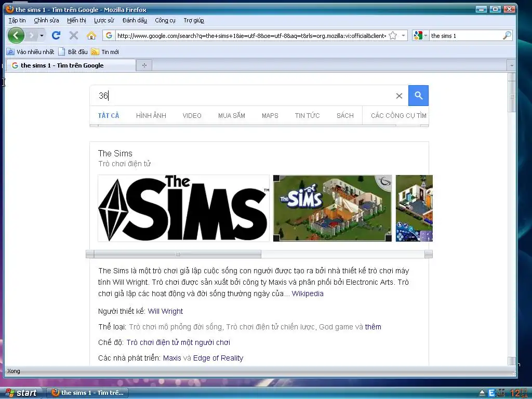Open the Tin mới feed bookmark
This screenshot has width=532, height=399.
[105, 52]
